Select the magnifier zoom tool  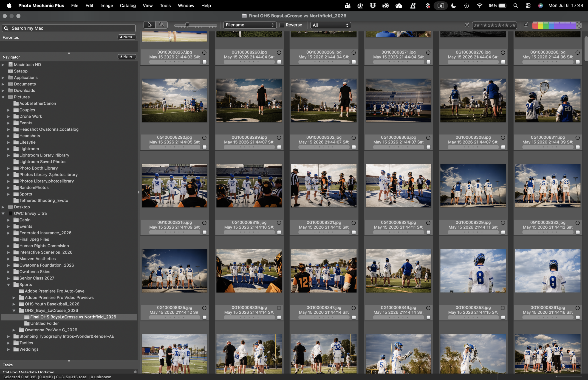(x=161, y=25)
